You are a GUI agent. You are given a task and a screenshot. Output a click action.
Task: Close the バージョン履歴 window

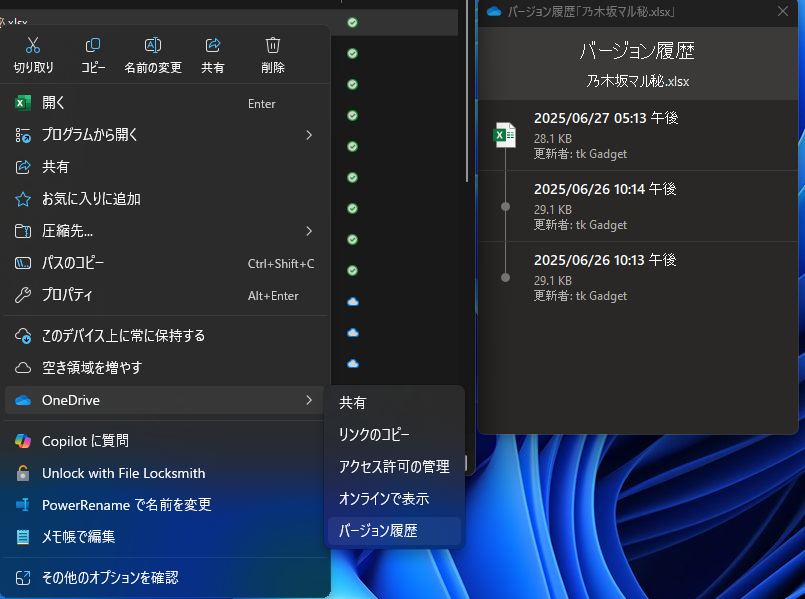point(783,11)
